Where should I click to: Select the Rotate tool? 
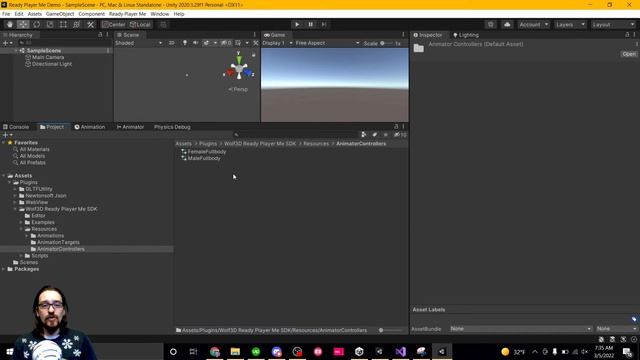tap(36, 24)
